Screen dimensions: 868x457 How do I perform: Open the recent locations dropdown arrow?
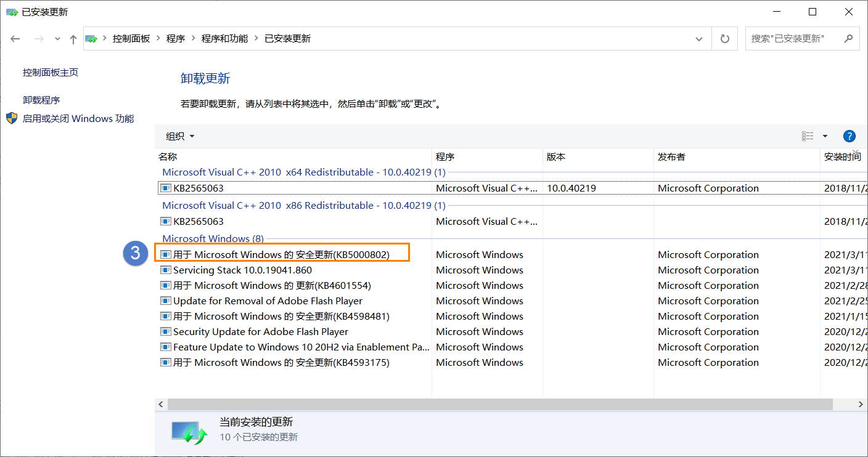(x=57, y=39)
